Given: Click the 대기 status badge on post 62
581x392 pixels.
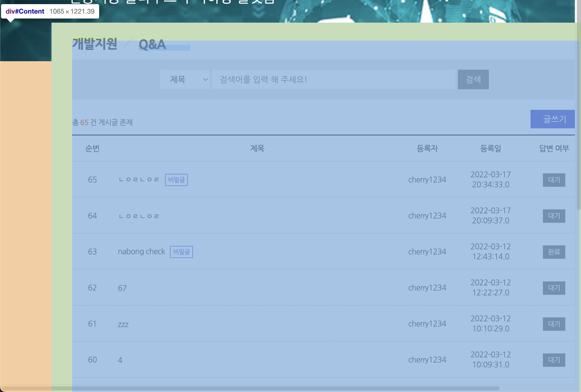Looking at the screenshot, I should [554, 288].
